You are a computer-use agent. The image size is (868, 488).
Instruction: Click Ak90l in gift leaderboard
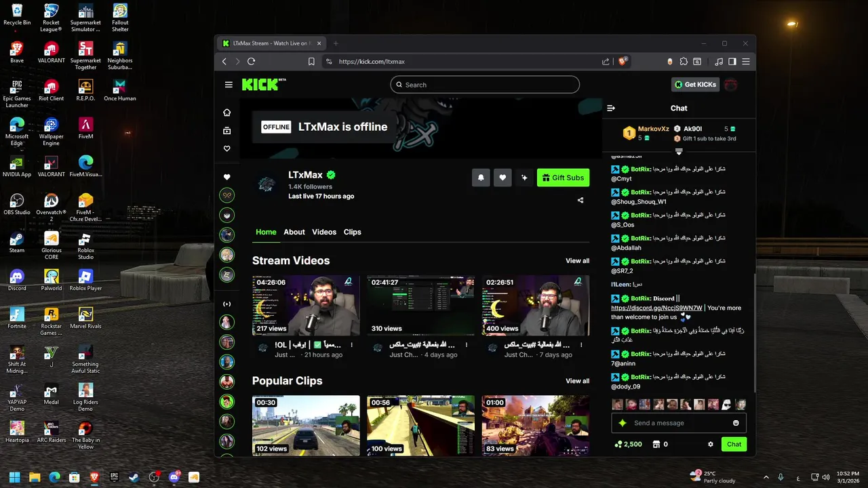tap(693, 129)
